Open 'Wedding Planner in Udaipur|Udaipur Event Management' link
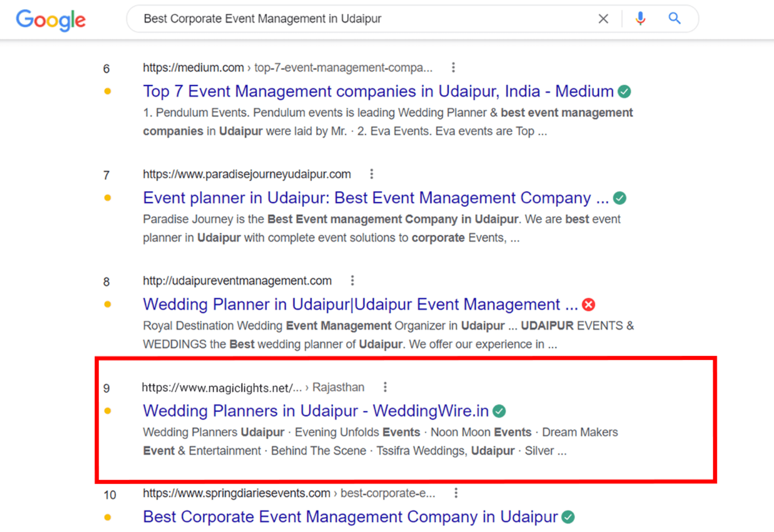The image size is (774, 532). click(360, 304)
